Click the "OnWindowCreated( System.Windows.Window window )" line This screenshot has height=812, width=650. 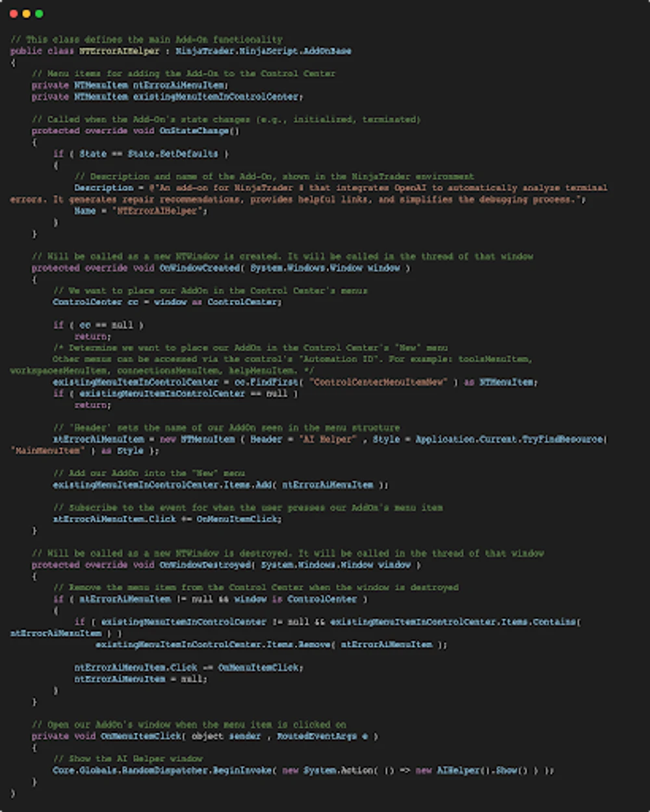click(x=221, y=268)
